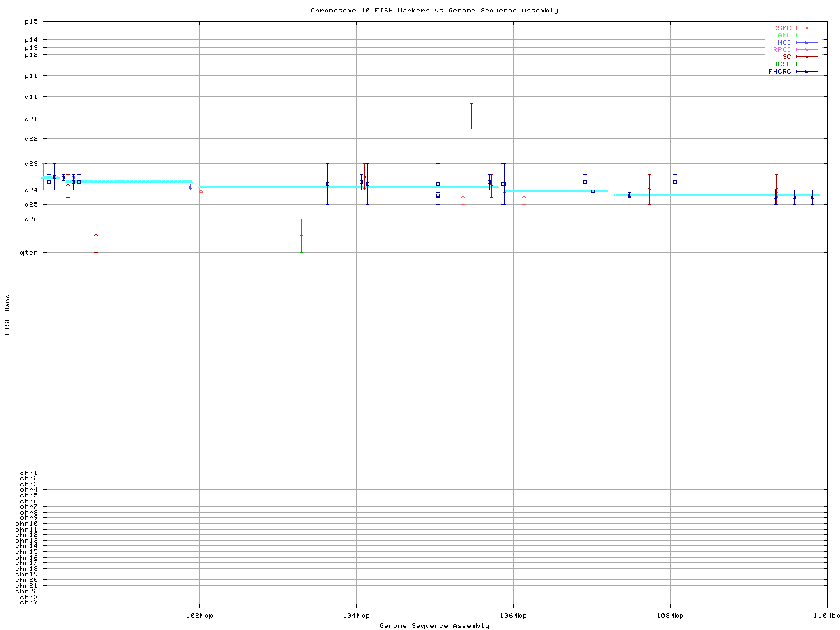
Task: Select the red data point near q21
Action: point(471,116)
